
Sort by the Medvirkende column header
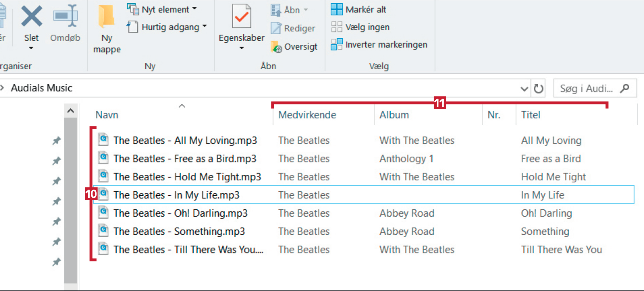coord(307,115)
